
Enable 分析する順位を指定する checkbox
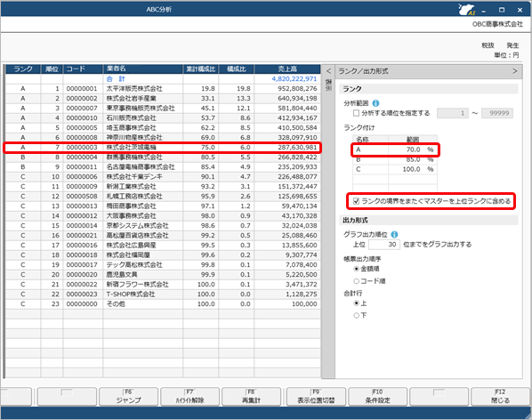[356, 113]
